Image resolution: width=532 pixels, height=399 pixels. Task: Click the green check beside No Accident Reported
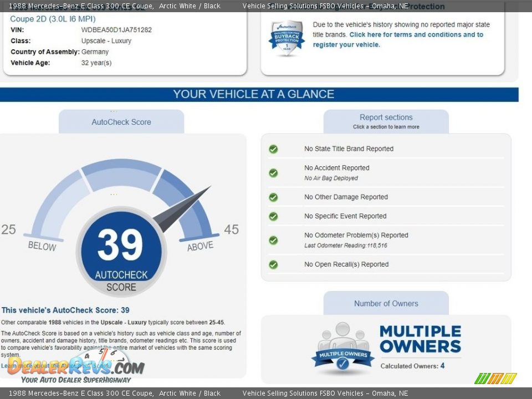pos(273,173)
